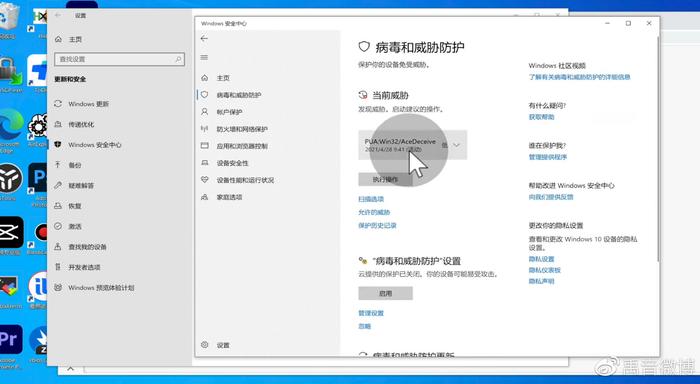Click the 病毒和威胁防护 page heading
700x384 pixels.
[x=420, y=47]
